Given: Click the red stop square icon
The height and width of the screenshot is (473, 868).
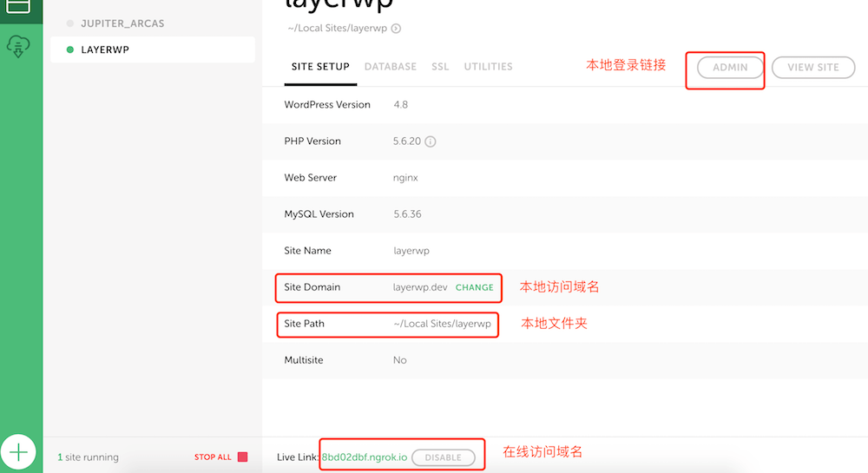Looking at the screenshot, I should coord(242,457).
